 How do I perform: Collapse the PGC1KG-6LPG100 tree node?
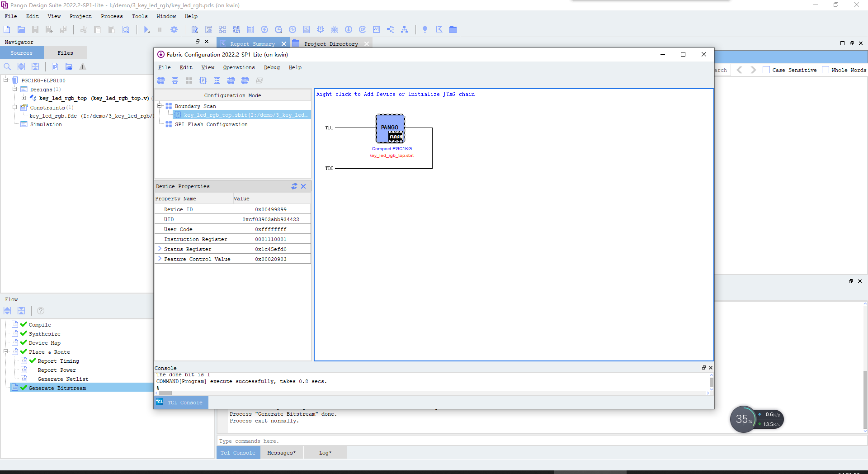point(6,80)
